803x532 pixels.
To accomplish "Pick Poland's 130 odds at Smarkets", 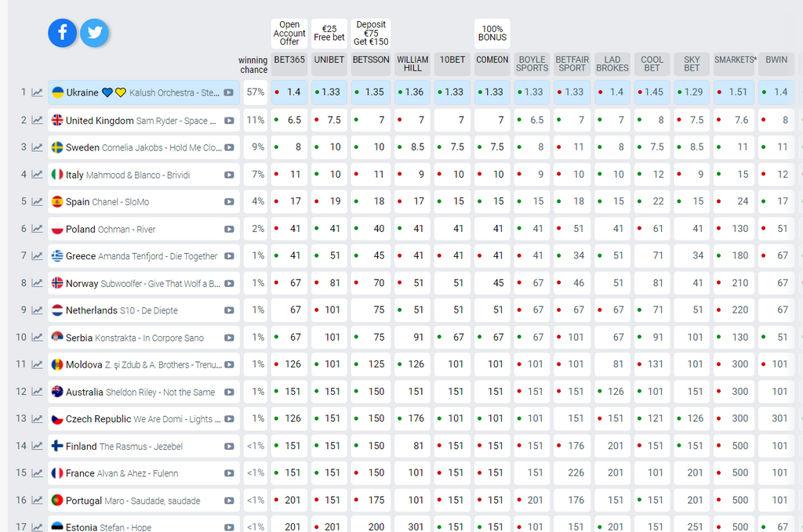I will pyautogui.click(x=734, y=229).
